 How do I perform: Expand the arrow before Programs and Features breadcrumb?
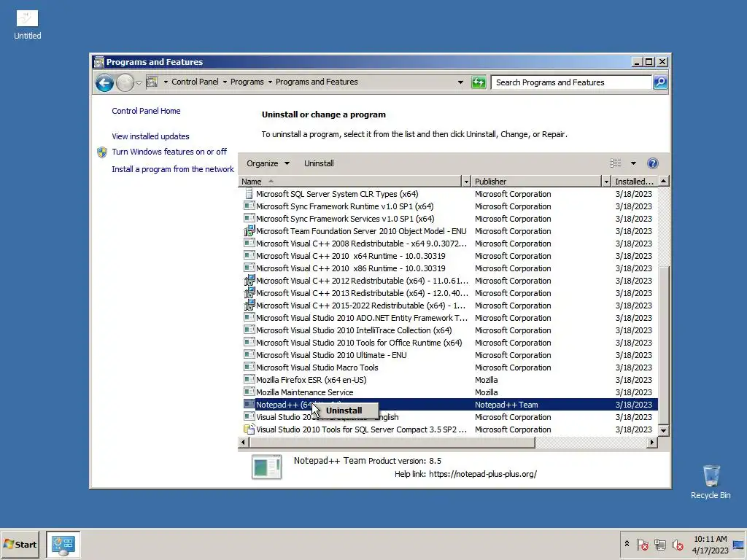(x=270, y=82)
